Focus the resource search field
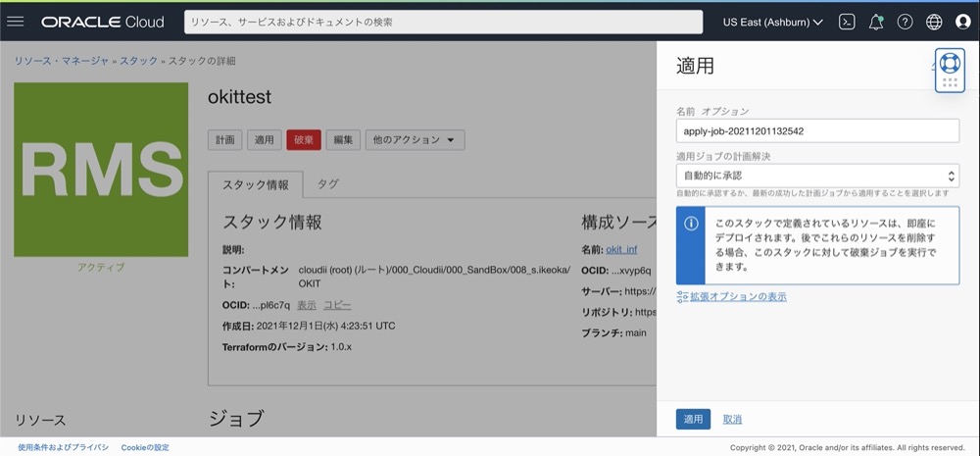Viewport: 980px width, 456px height. (x=443, y=22)
